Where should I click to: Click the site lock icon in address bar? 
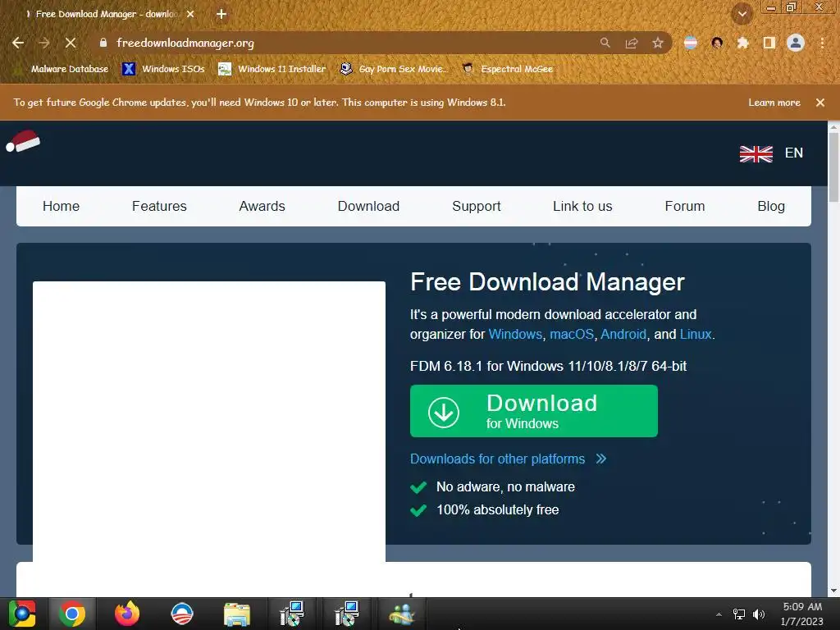[103, 43]
